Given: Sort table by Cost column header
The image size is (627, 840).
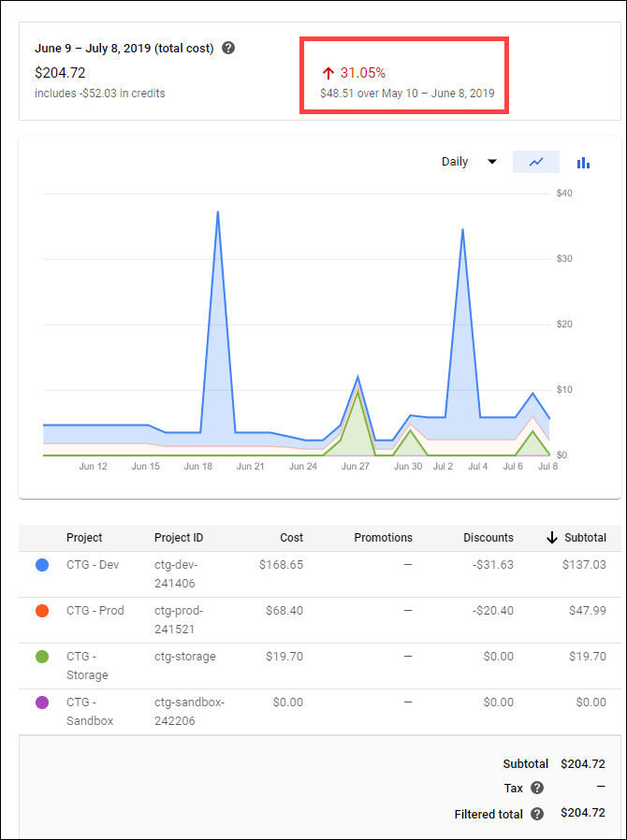Looking at the screenshot, I should coord(291,538).
